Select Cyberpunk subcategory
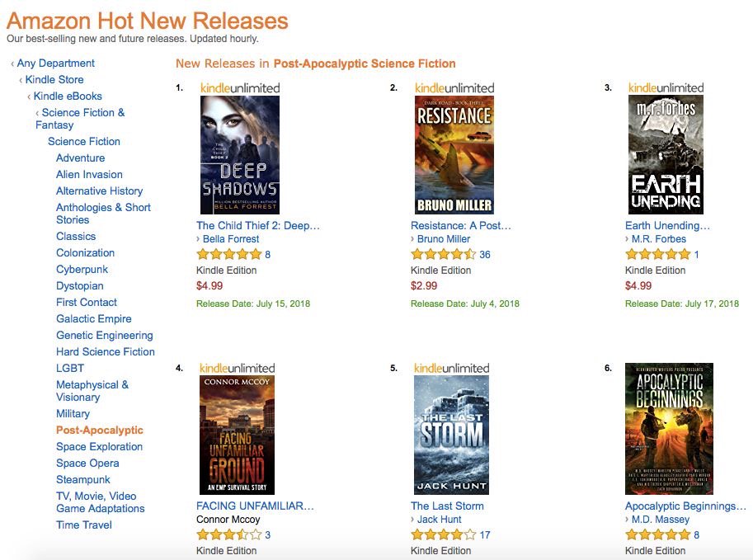This screenshot has height=560, width=753. click(82, 269)
